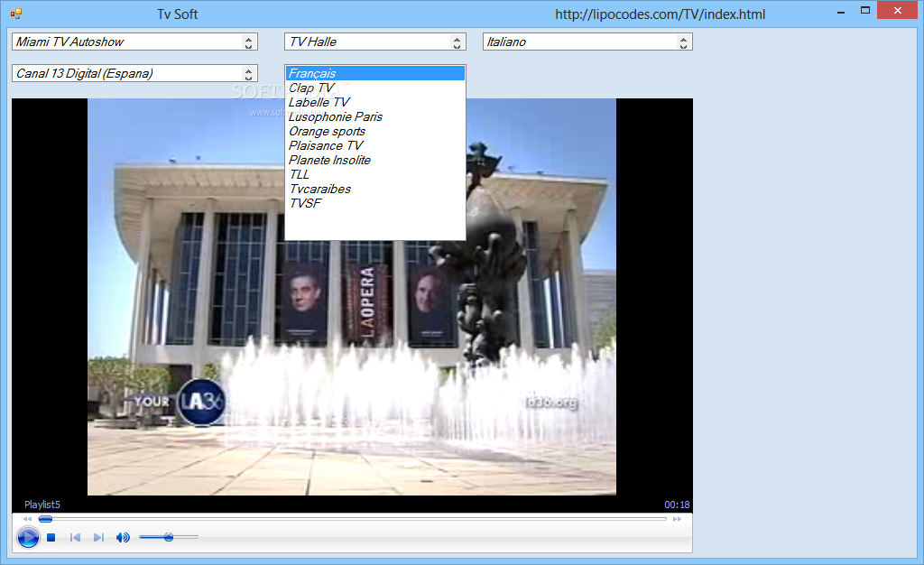Click spinner arrows on Canal 13 Digital box
This screenshot has height=565, width=924.
[x=249, y=74]
